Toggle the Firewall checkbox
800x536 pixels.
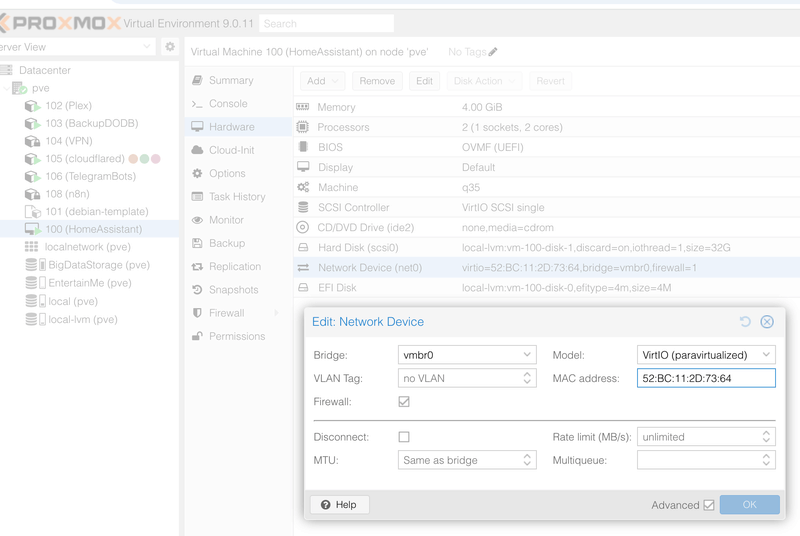404,402
